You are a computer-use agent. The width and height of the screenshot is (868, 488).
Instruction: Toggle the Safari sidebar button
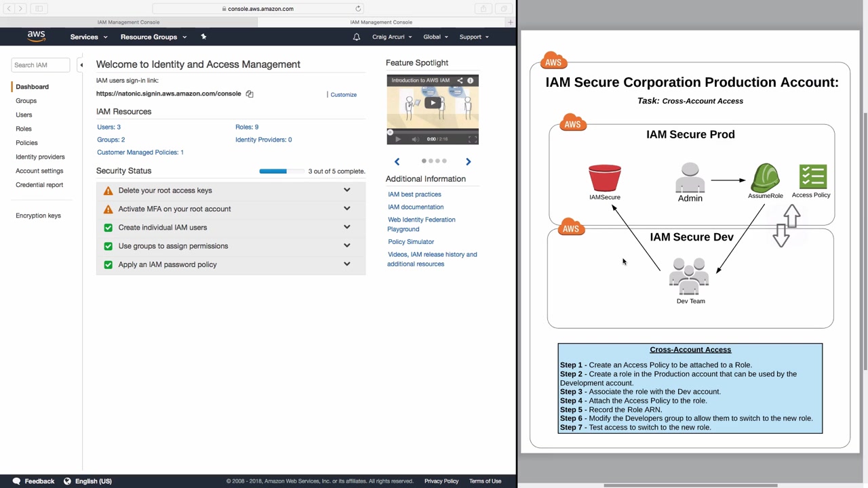[39, 9]
